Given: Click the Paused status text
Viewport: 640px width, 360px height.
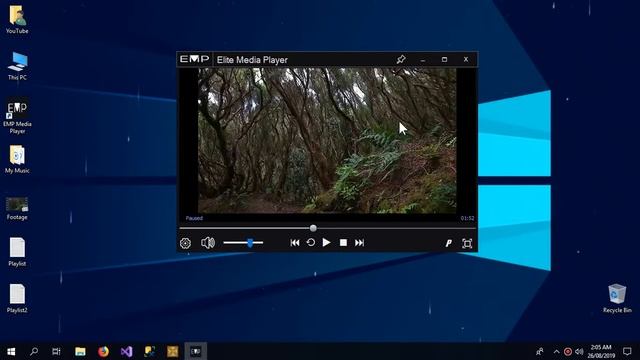Looking at the screenshot, I should click(x=194, y=218).
